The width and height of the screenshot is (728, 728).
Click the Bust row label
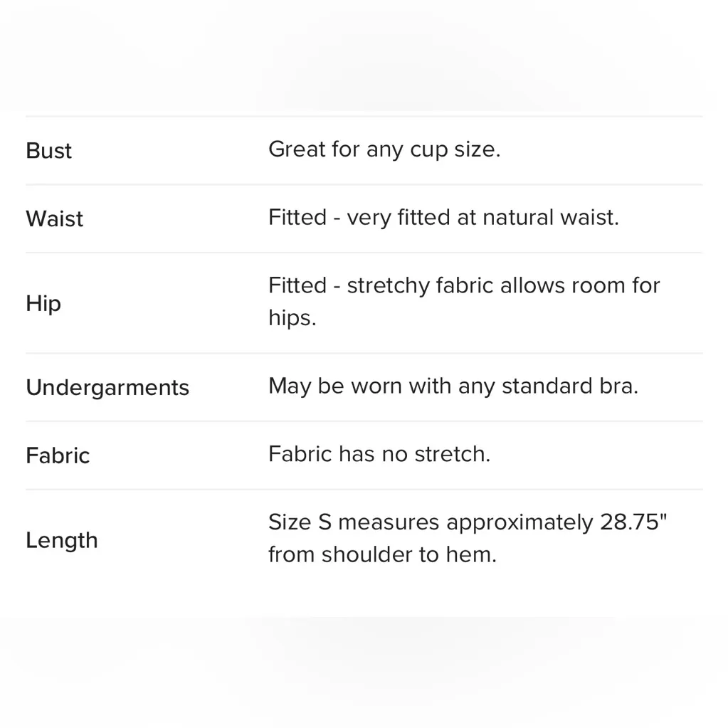tap(48, 151)
